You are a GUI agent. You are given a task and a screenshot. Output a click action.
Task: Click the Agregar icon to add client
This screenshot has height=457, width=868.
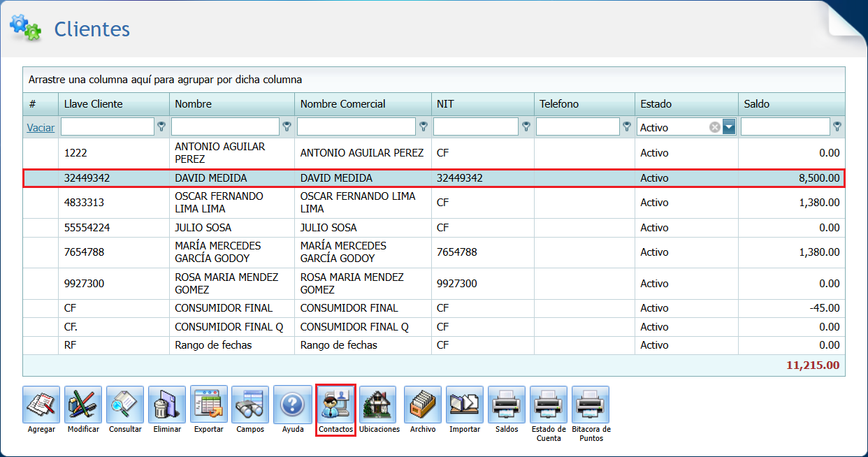pyautogui.click(x=41, y=405)
